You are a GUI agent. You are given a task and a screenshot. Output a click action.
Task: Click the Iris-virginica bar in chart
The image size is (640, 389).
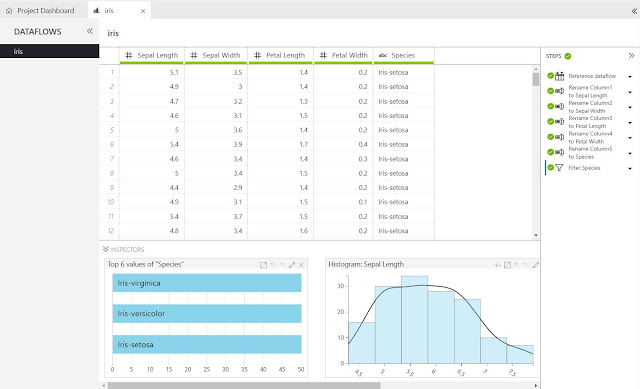[207, 283]
